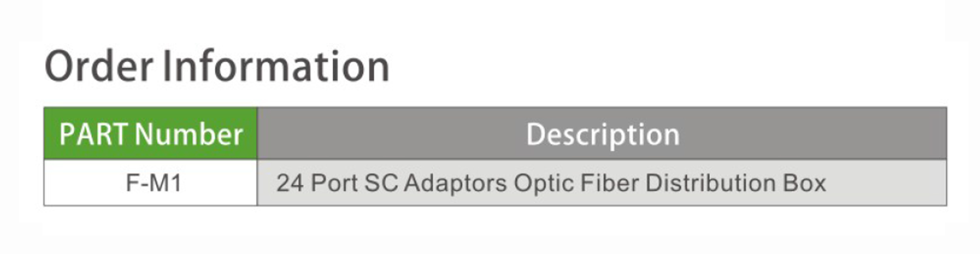This screenshot has height=254, width=980.
Task: Click the word Number in the header
Action: coord(188,134)
